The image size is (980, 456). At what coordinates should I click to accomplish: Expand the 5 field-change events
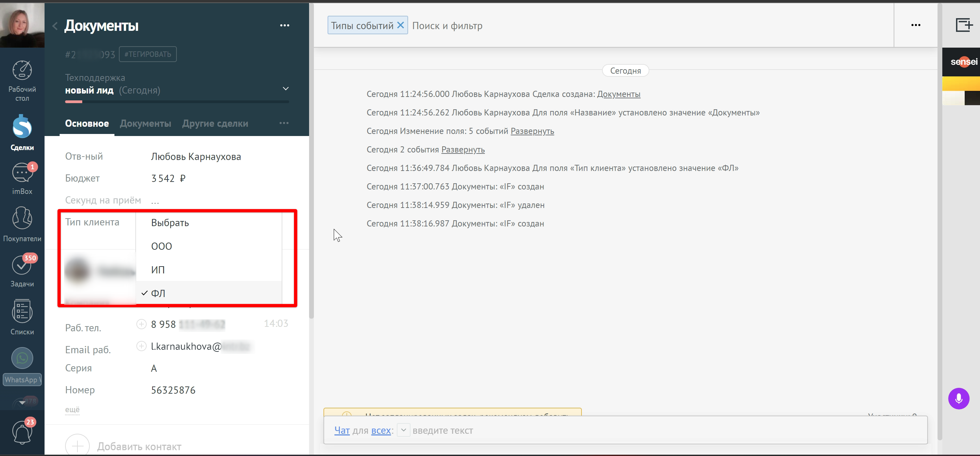[532, 131]
